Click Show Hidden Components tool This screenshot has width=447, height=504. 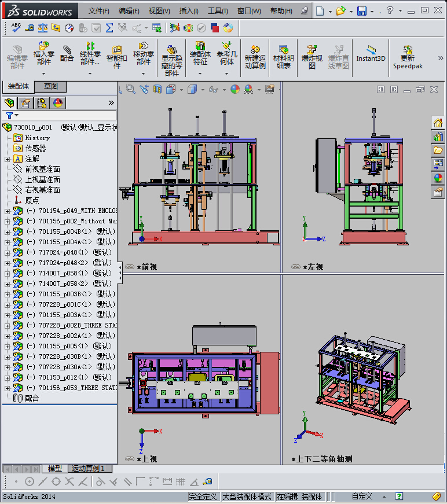coord(172,61)
